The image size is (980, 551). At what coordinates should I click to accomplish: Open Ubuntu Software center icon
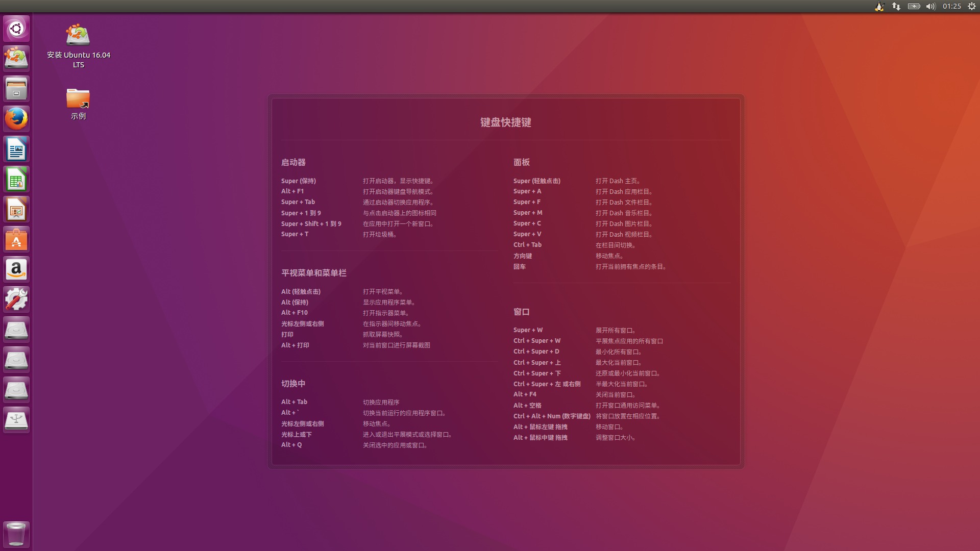point(16,239)
